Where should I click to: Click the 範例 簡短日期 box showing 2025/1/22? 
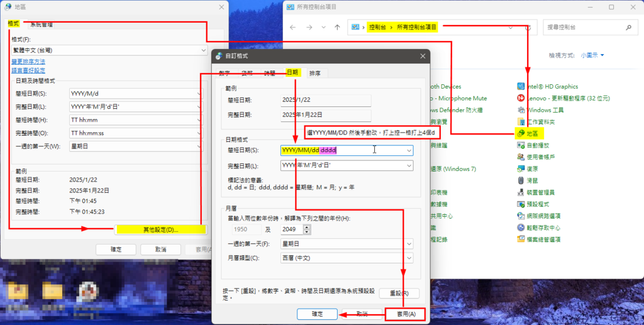326,100
